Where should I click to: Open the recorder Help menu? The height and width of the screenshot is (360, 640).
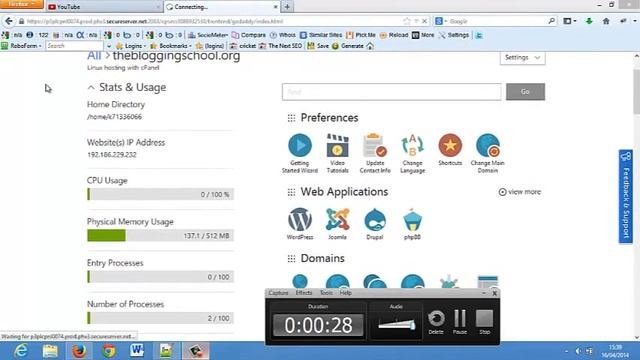346,293
